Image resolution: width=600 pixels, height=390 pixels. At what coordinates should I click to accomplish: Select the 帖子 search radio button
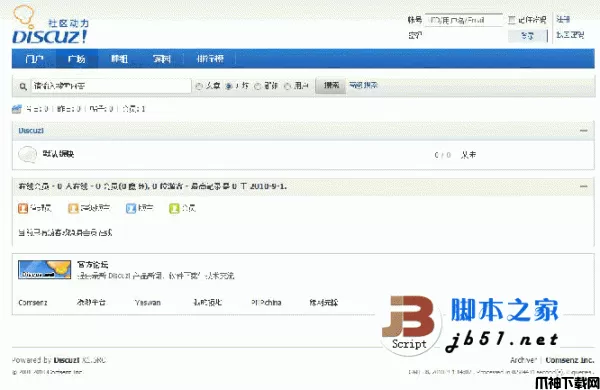[229, 86]
